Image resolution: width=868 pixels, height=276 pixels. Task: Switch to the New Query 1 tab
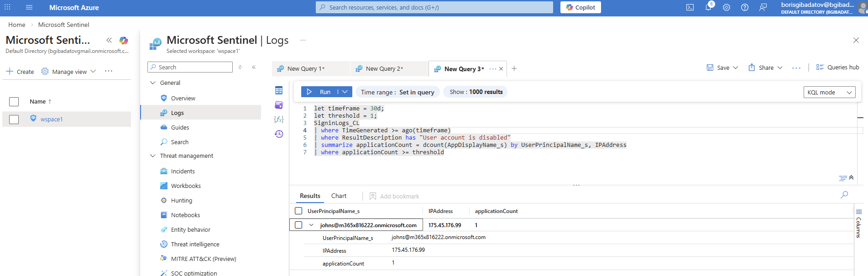(x=306, y=68)
